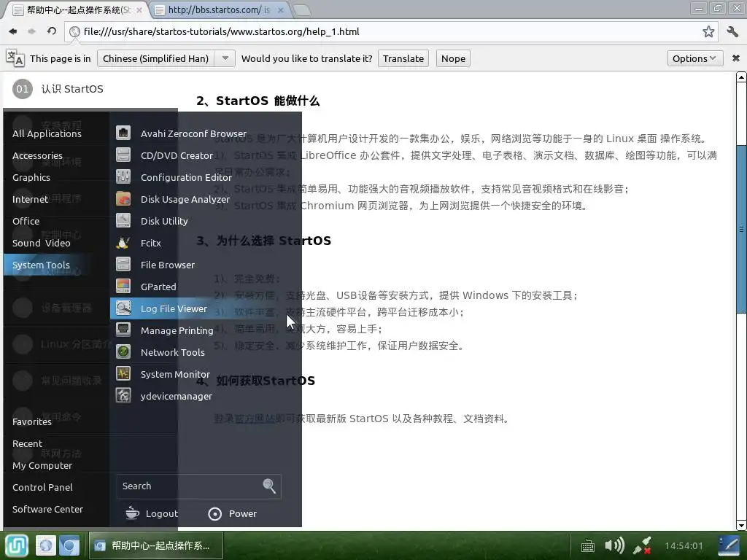Open Log File Viewer icon
The image size is (747, 560).
(x=123, y=308)
